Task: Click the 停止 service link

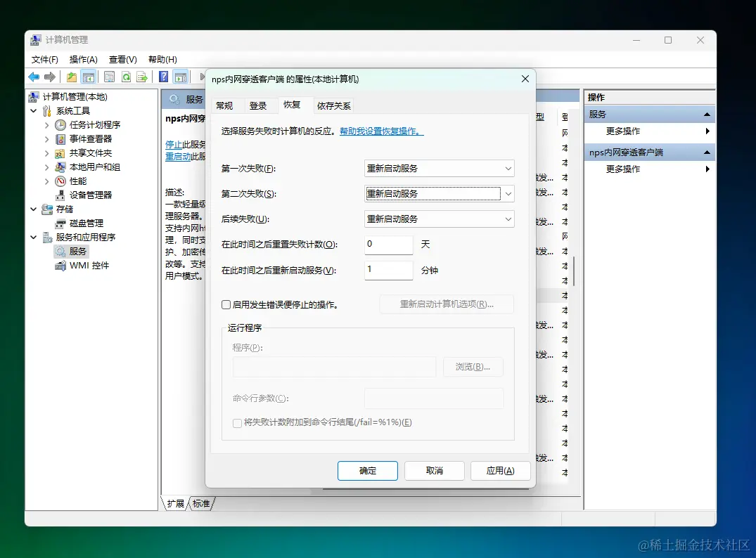Action: coord(174,145)
